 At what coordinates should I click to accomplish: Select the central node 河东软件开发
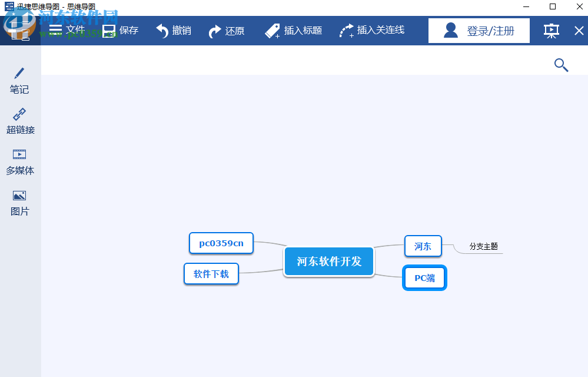point(328,262)
